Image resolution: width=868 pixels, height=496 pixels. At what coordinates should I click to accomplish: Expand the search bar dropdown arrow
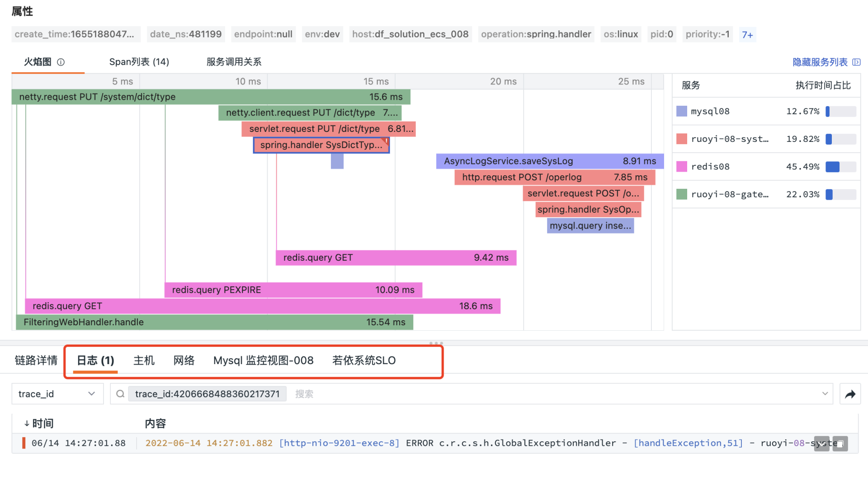click(x=825, y=394)
